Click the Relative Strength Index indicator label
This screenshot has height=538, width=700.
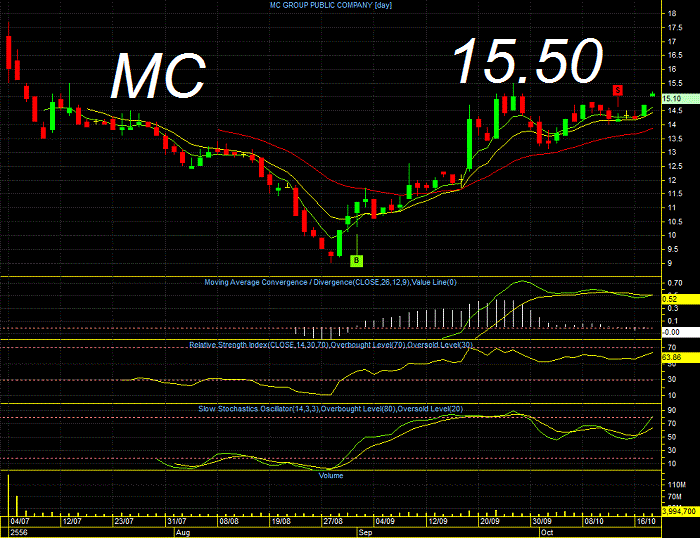(x=331, y=345)
